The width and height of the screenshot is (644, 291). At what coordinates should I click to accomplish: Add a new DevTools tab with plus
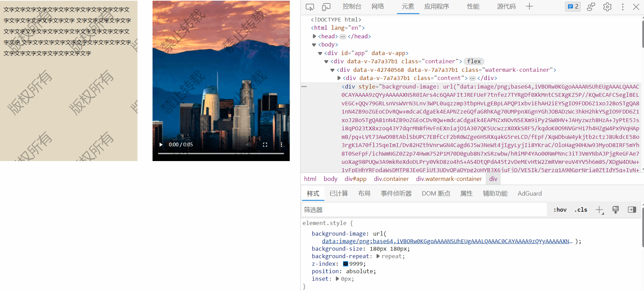click(x=529, y=6)
